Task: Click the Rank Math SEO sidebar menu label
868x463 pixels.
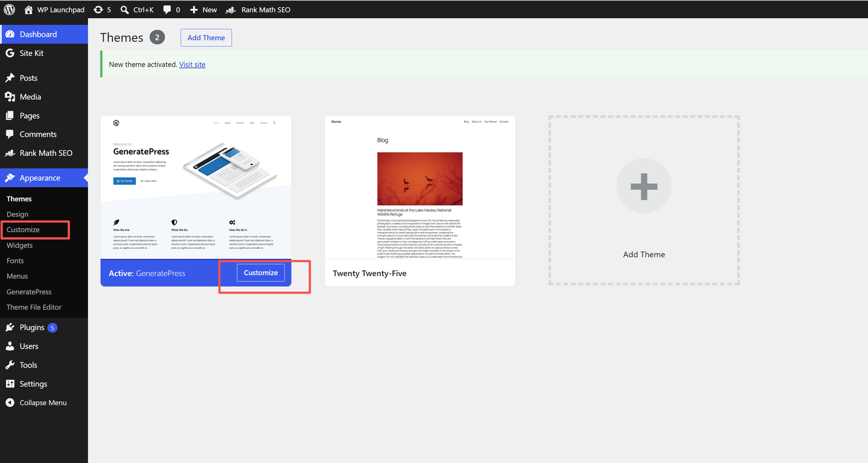Action: point(46,153)
